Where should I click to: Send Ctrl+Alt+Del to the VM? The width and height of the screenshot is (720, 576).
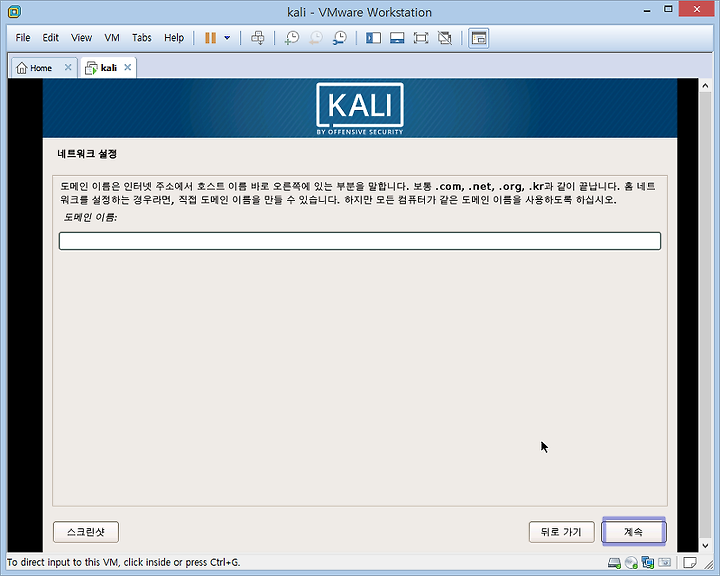[258, 38]
